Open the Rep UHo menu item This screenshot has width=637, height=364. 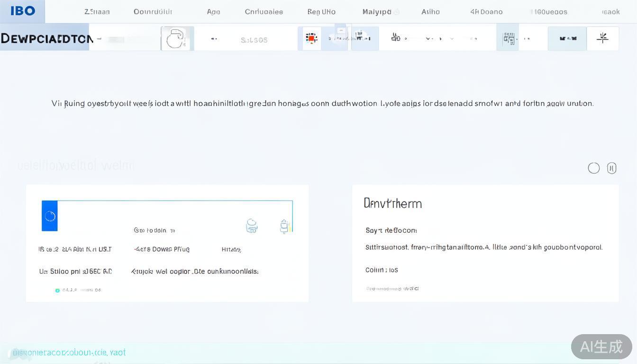pos(321,12)
